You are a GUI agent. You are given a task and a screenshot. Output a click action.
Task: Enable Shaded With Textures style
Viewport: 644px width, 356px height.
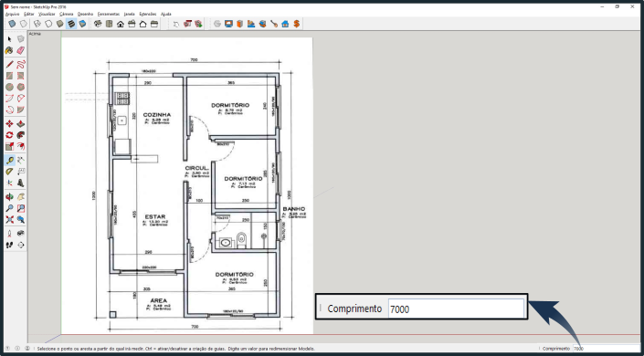pos(71,24)
